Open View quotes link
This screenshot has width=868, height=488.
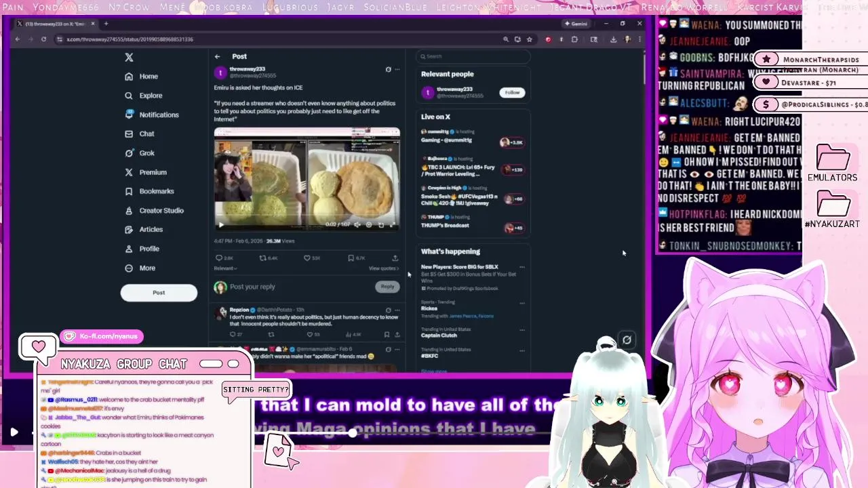click(x=384, y=268)
